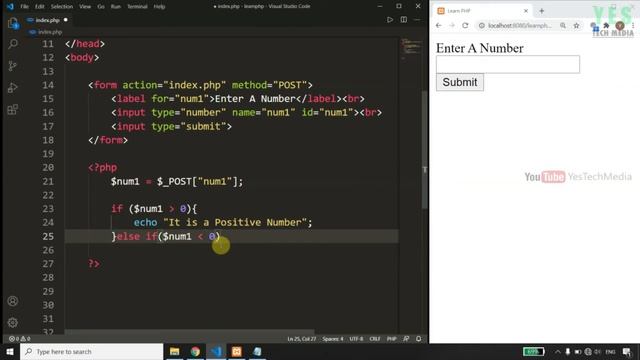Screen dimensions: 640x360
Task: Open the Go menu
Action: (x=101, y=7)
